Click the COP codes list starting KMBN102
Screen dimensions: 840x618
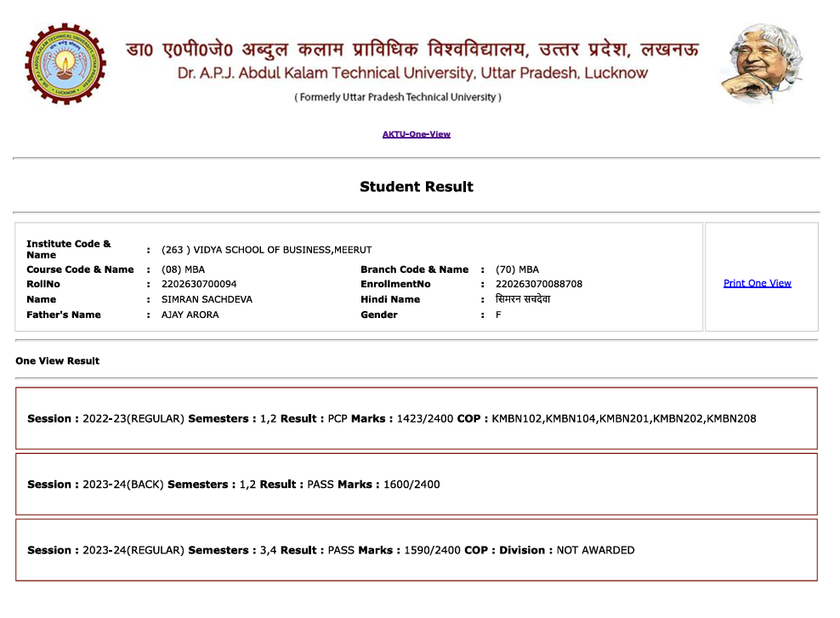(623, 418)
